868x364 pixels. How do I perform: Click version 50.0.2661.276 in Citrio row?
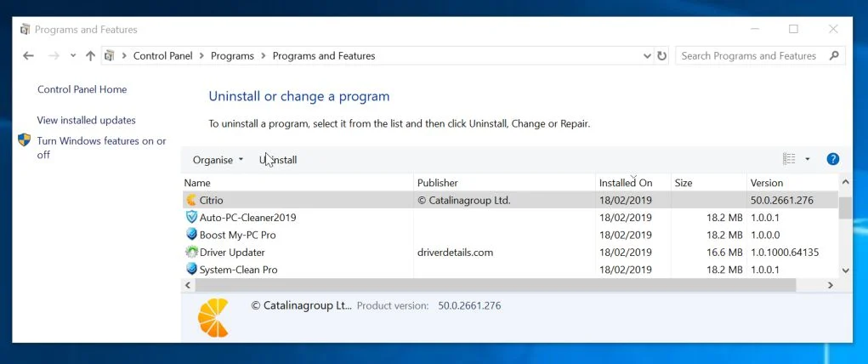pos(781,200)
